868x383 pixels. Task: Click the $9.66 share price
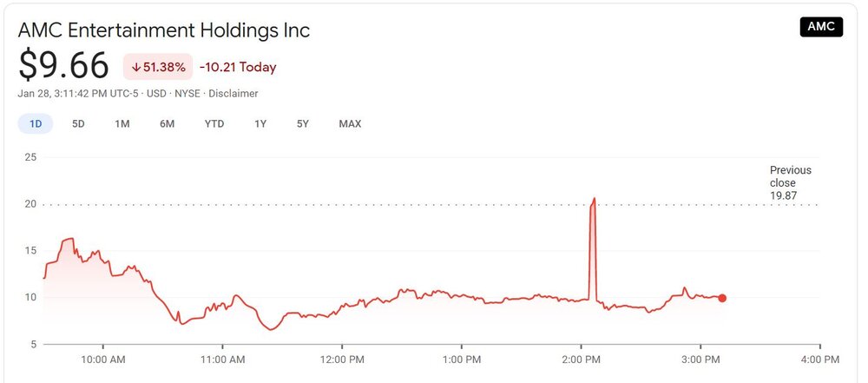(x=64, y=66)
